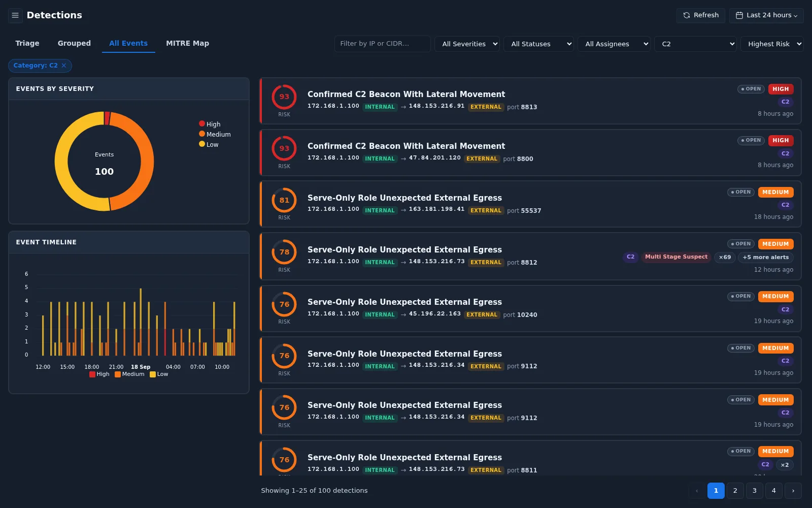The width and height of the screenshot is (812, 508).
Task: Open the All Statuses dropdown
Action: tap(538, 44)
